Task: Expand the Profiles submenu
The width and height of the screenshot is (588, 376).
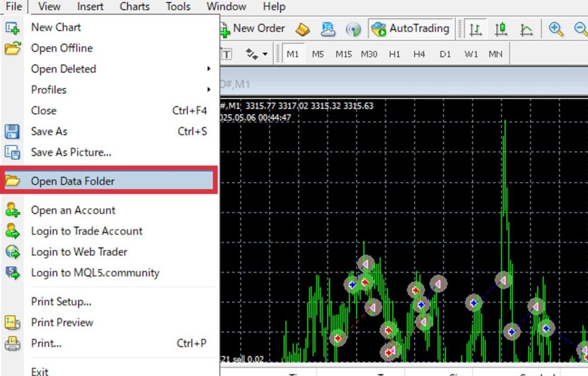Action: [110, 90]
